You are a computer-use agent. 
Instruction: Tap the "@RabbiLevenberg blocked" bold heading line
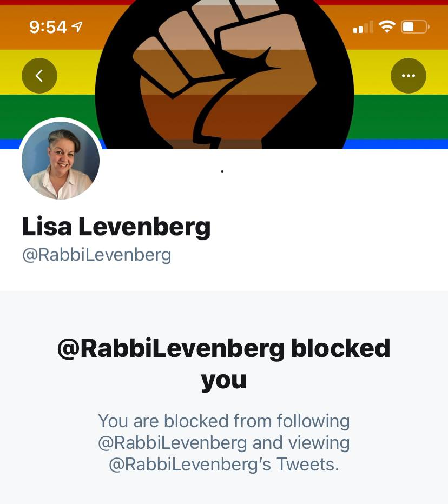(224, 348)
